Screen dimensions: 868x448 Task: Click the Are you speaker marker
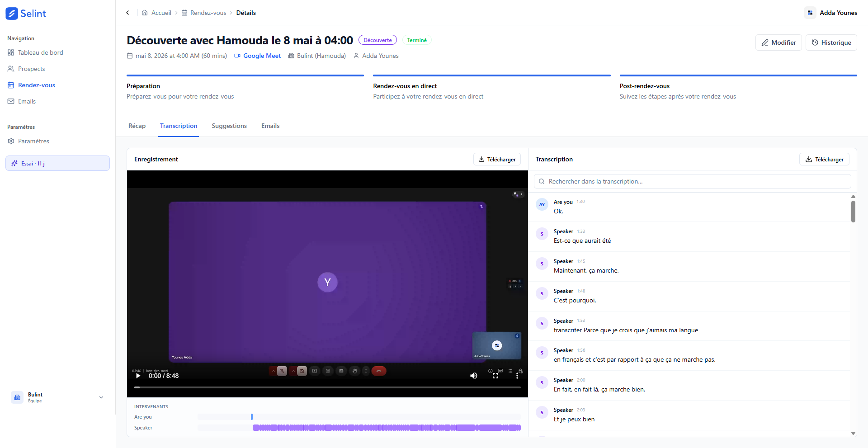click(x=252, y=417)
